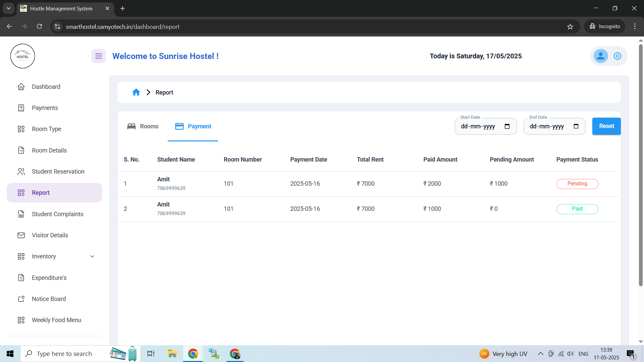
Task: Open the Dashboard sidebar icon
Action: coord(21,86)
